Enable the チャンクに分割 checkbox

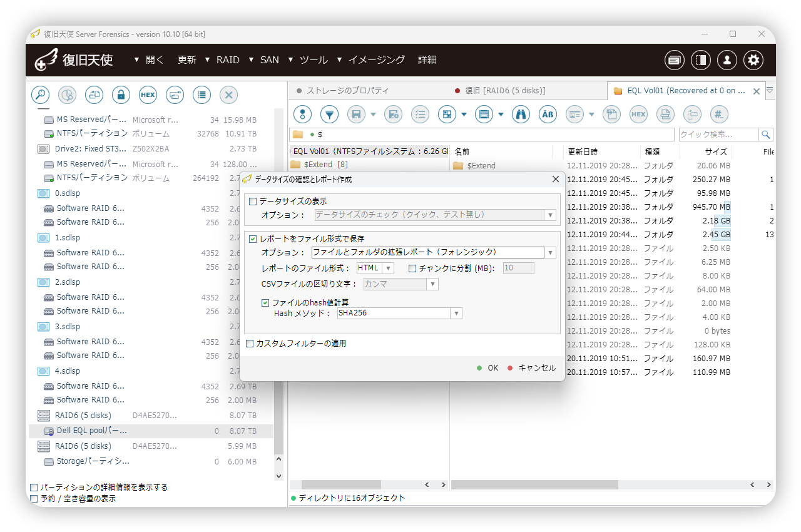[412, 269]
